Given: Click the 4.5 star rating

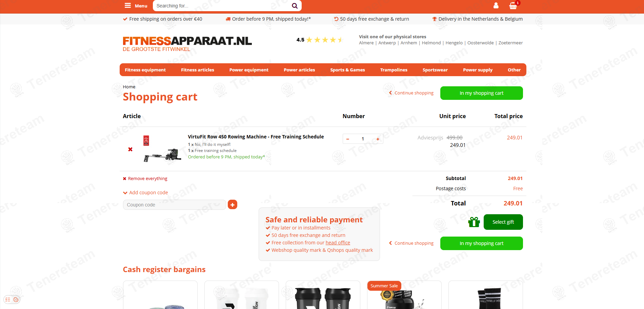Looking at the screenshot, I should (x=320, y=40).
